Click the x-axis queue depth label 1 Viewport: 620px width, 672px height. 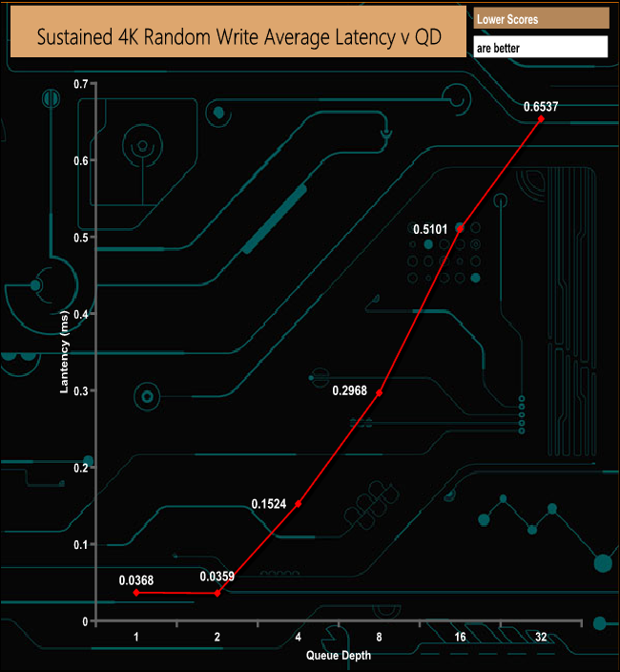point(136,637)
